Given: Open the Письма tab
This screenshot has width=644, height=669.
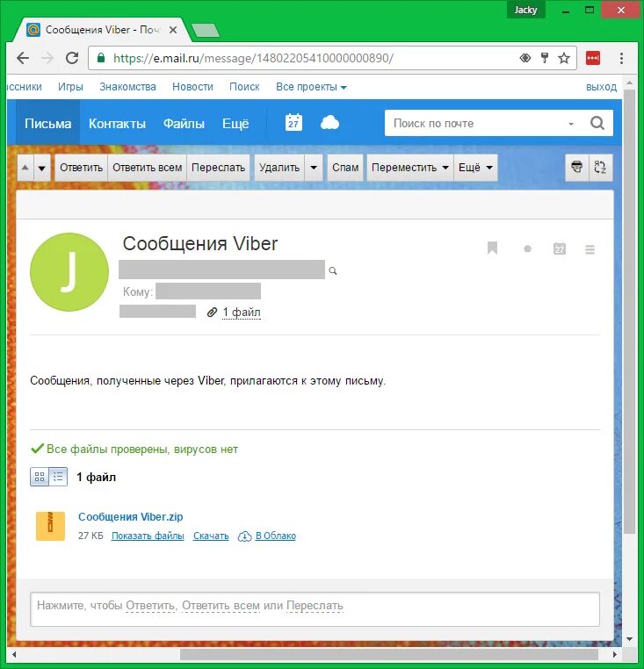Looking at the screenshot, I should pos(47,123).
